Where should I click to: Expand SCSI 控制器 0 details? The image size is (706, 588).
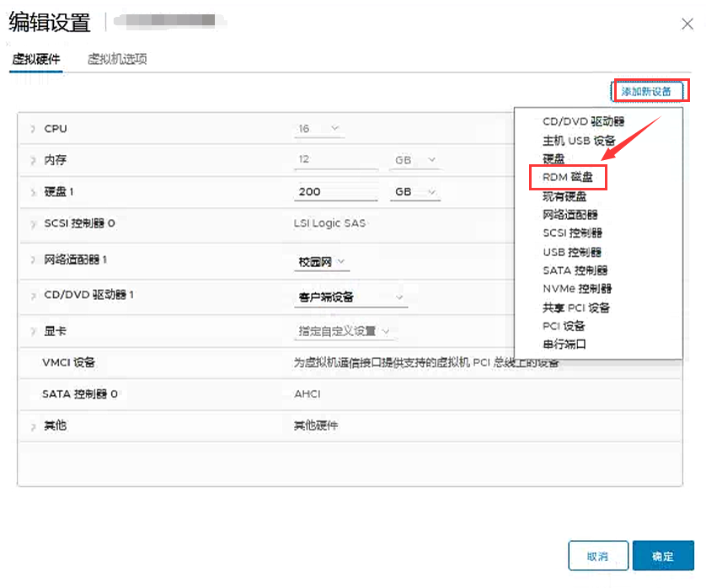click(33, 224)
